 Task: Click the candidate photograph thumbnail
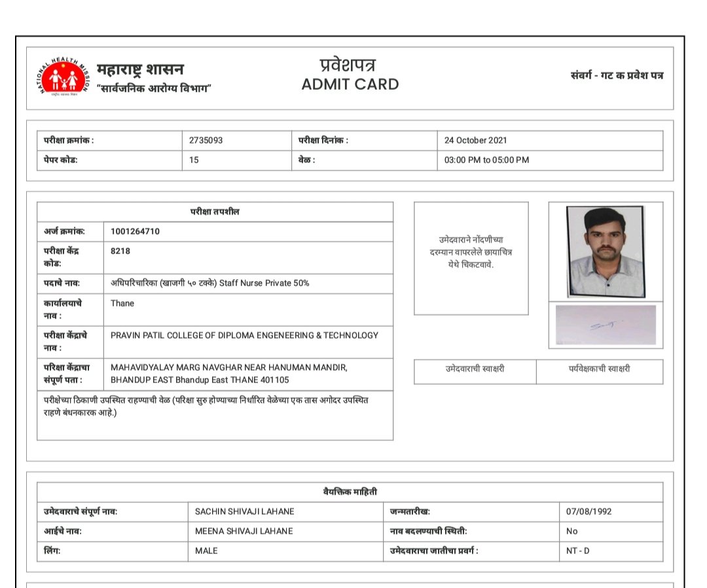(606, 251)
